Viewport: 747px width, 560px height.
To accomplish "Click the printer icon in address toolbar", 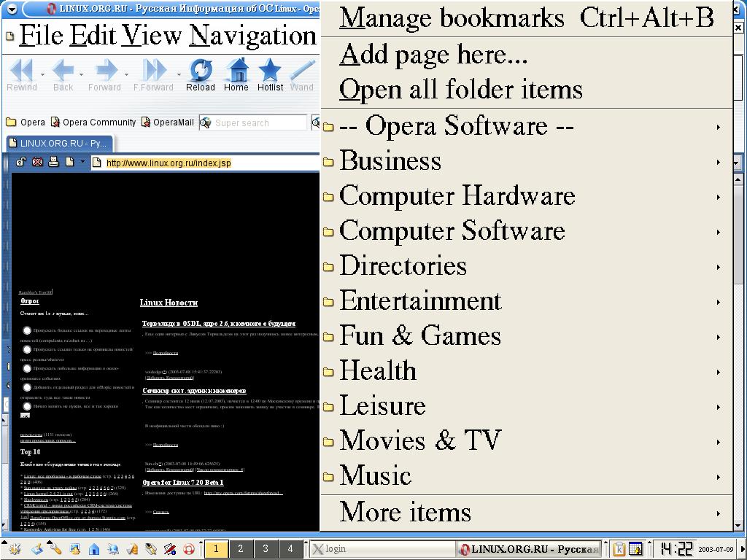I will tap(53, 162).
